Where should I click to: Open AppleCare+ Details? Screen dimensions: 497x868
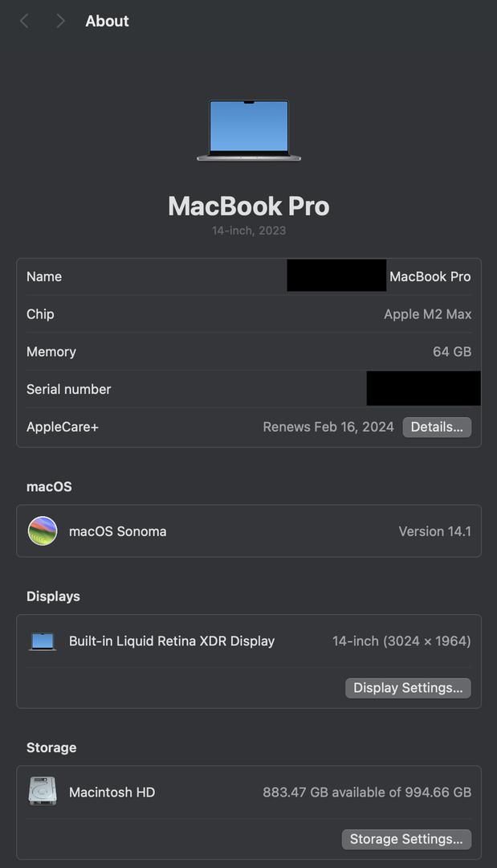tap(437, 427)
